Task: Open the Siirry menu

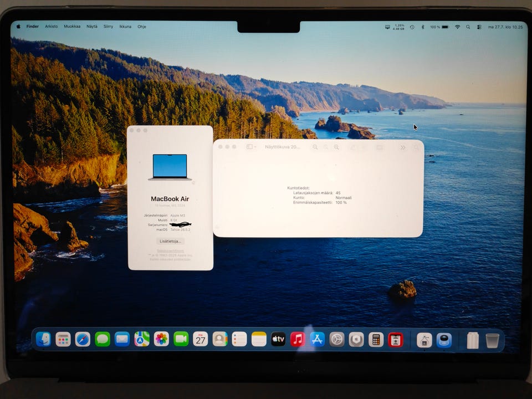Action: tap(108, 27)
